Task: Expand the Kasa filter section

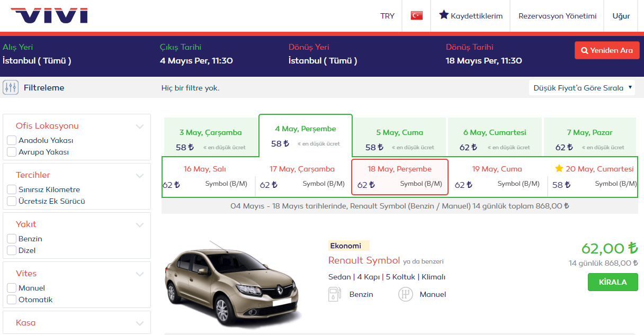Action: pyautogui.click(x=140, y=323)
